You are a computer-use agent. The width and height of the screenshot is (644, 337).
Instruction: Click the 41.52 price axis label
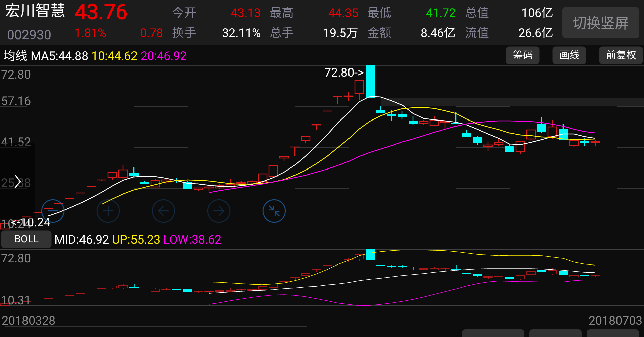coord(16,142)
